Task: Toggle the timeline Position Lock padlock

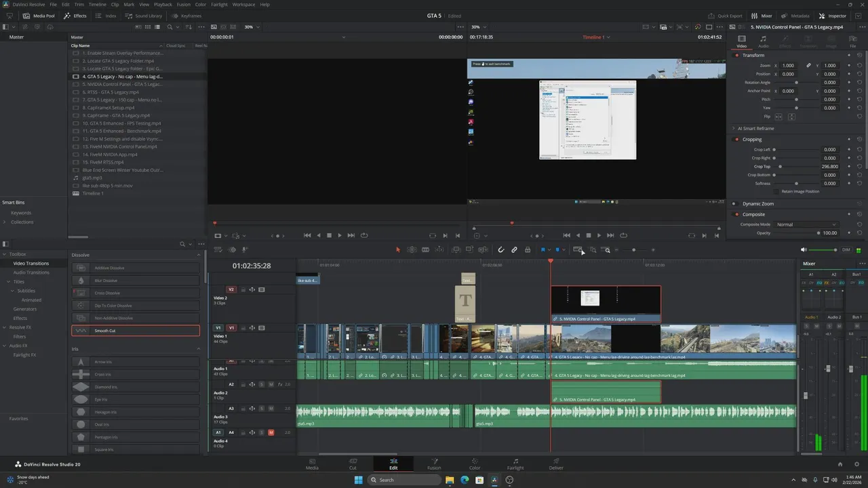Action: pos(527,250)
